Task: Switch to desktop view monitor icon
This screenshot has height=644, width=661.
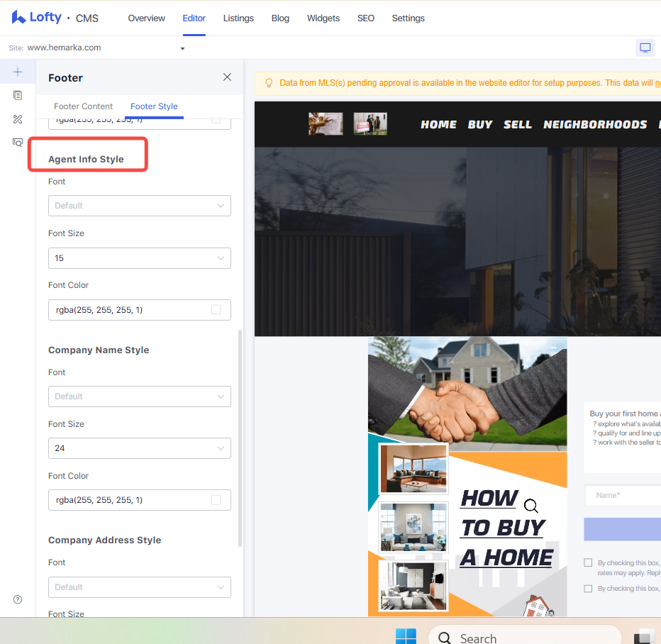Action: (x=645, y=48)
